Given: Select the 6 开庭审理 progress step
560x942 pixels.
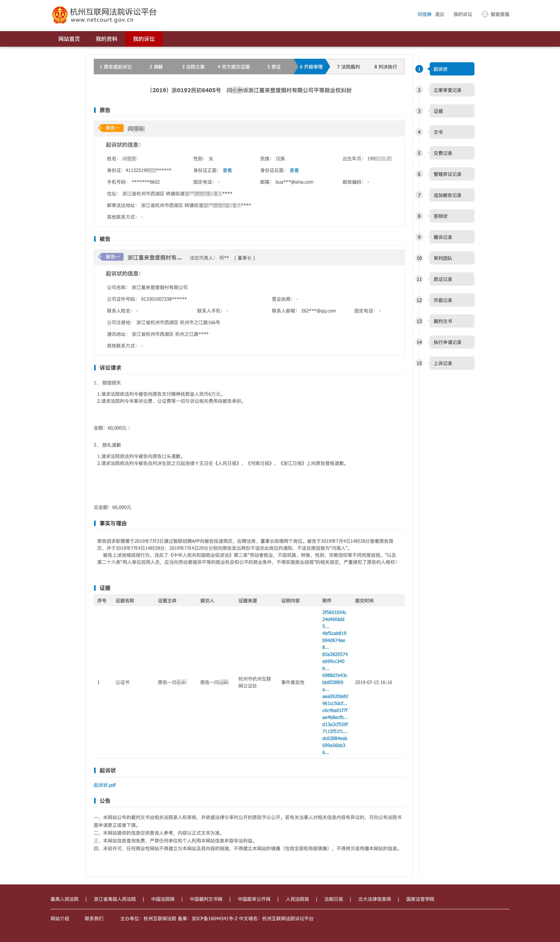Looking at the screenshot, I should (311, 67).
